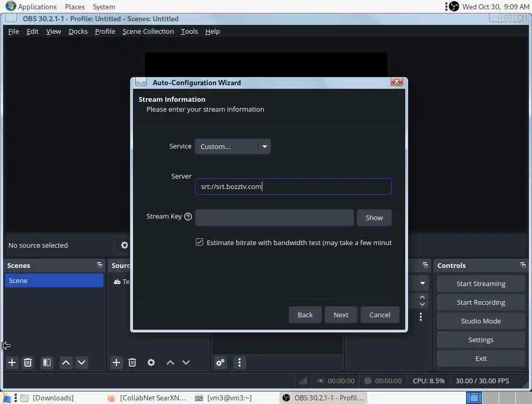This screenshot has width=532, height=404.
Task: Open the Edit menu
Action: pos(33,32)
